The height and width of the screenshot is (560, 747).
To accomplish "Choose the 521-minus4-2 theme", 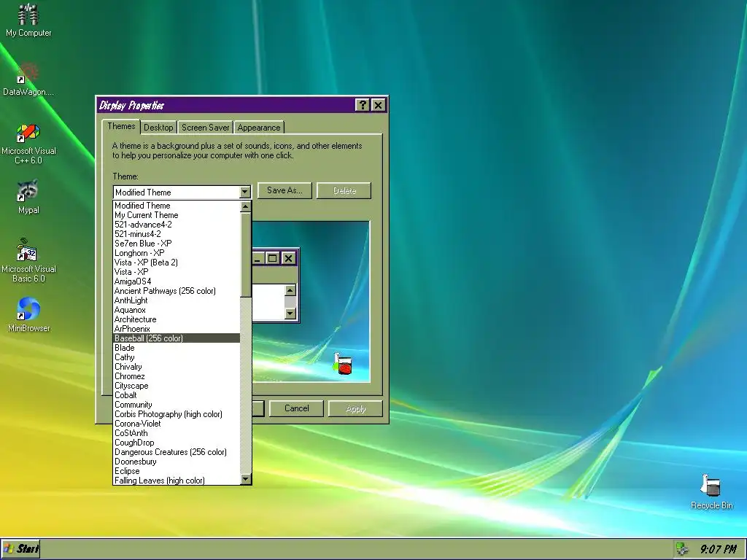I will [x=177, y=234].
